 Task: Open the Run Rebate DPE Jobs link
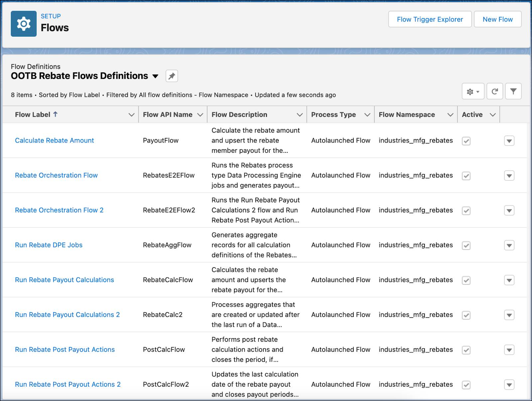pyautogui.click(x=49, y=245)
